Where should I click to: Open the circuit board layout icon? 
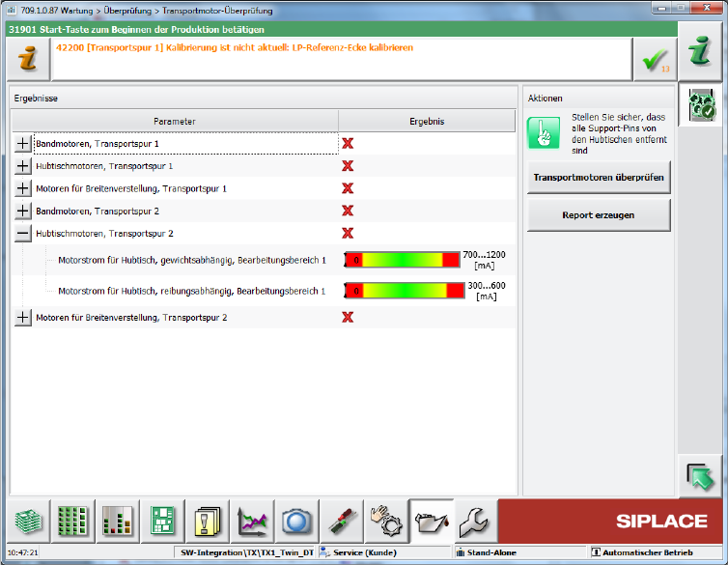tap(162, 521)
